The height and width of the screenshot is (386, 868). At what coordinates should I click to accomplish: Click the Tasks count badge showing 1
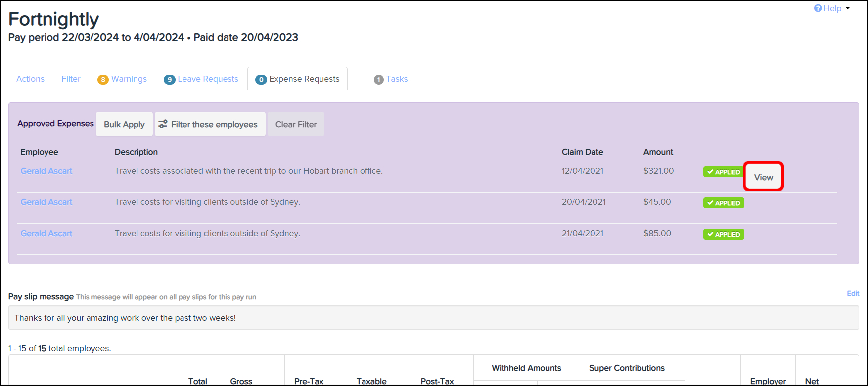coord(379,80)
